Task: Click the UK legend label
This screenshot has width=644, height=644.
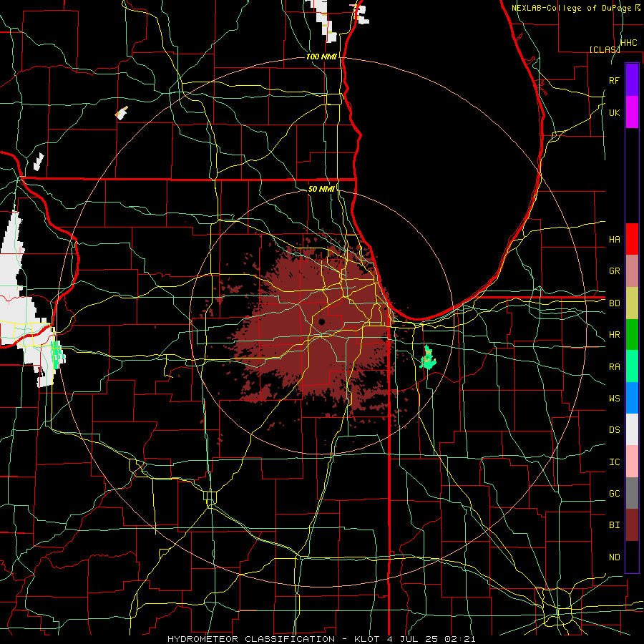Action: pyautogui.click(x=614, y=112)
